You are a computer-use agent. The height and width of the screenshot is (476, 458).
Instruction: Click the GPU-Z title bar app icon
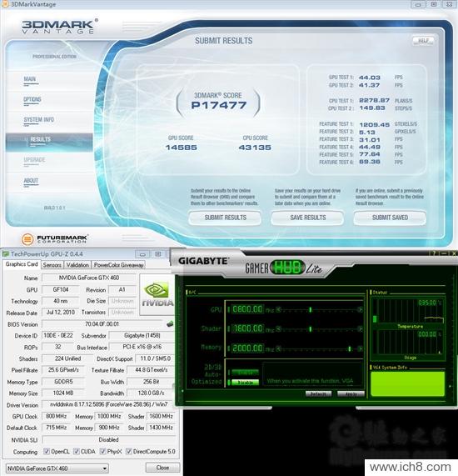(5, 253)
